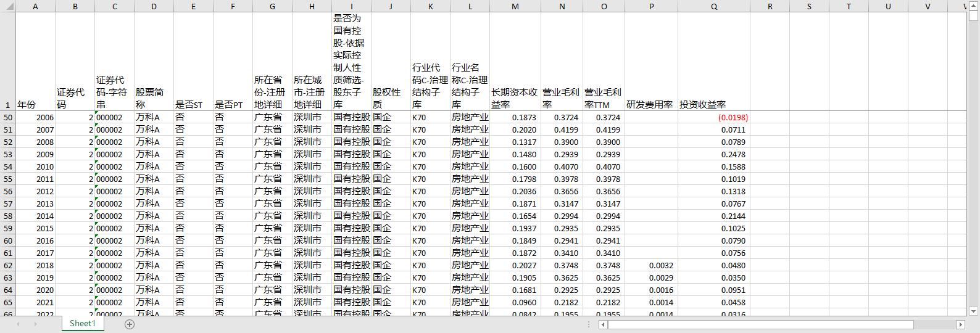Select 国有控股 cell in row 61

[351, 253]
